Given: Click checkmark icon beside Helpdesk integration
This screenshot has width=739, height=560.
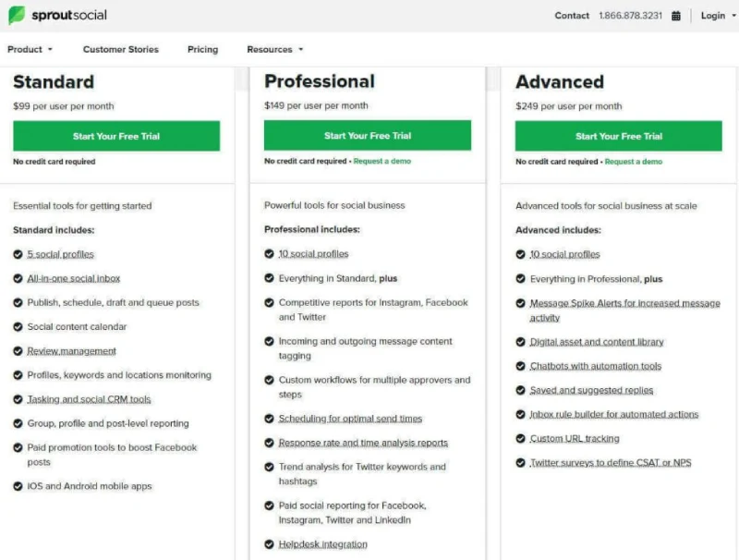Looking at the screenshot, I should pos(270,544).
